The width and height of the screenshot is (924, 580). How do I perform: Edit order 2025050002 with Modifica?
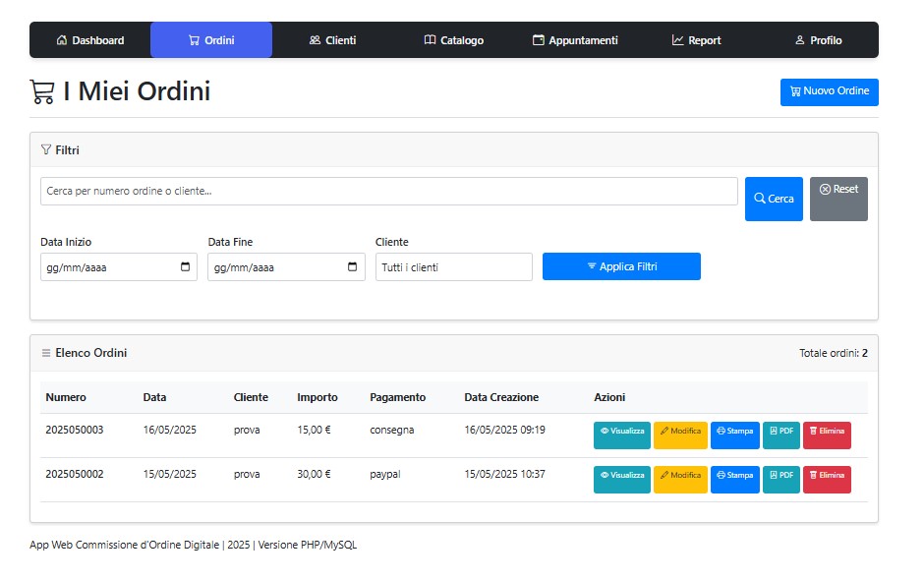point(680,476)
